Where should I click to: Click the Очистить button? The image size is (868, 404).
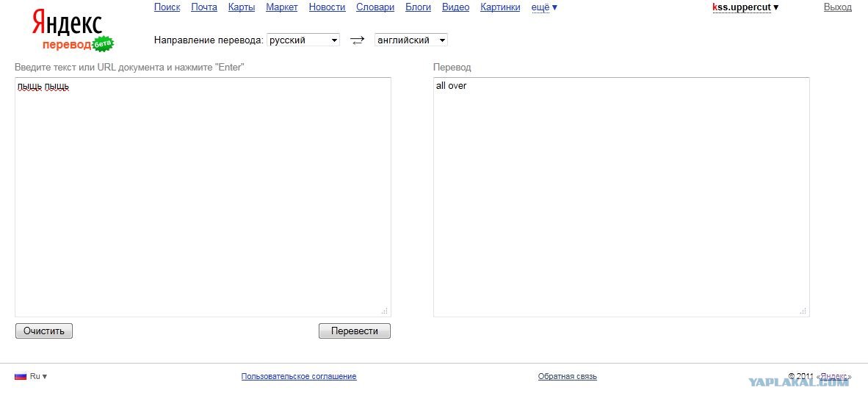click(44, 331)
